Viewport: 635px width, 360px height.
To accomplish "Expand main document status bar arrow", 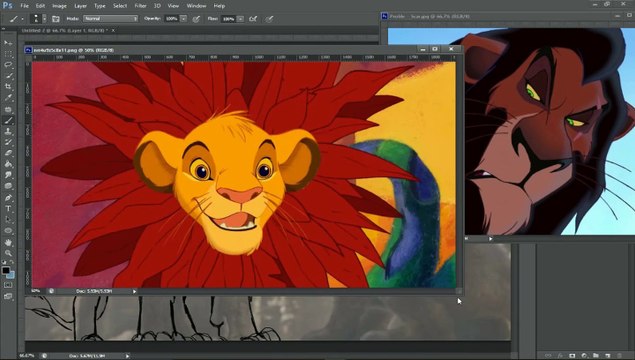I will tap(127, 356).
